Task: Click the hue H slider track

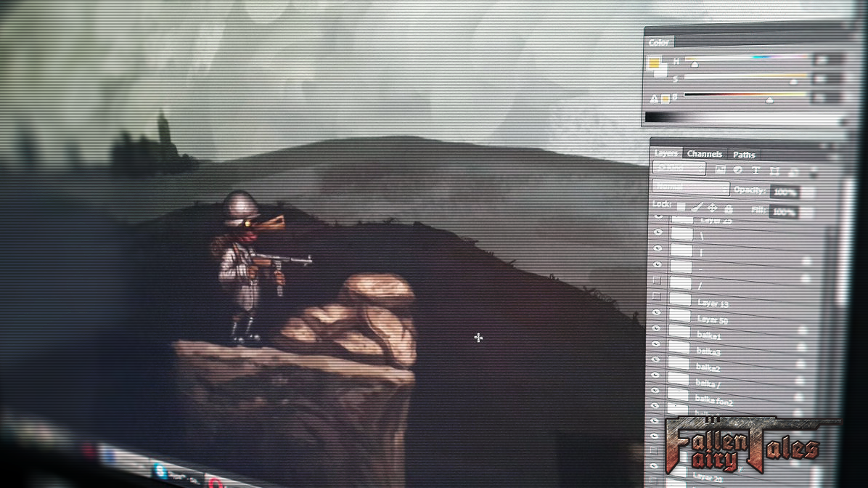Action: [x=745, y=57]
